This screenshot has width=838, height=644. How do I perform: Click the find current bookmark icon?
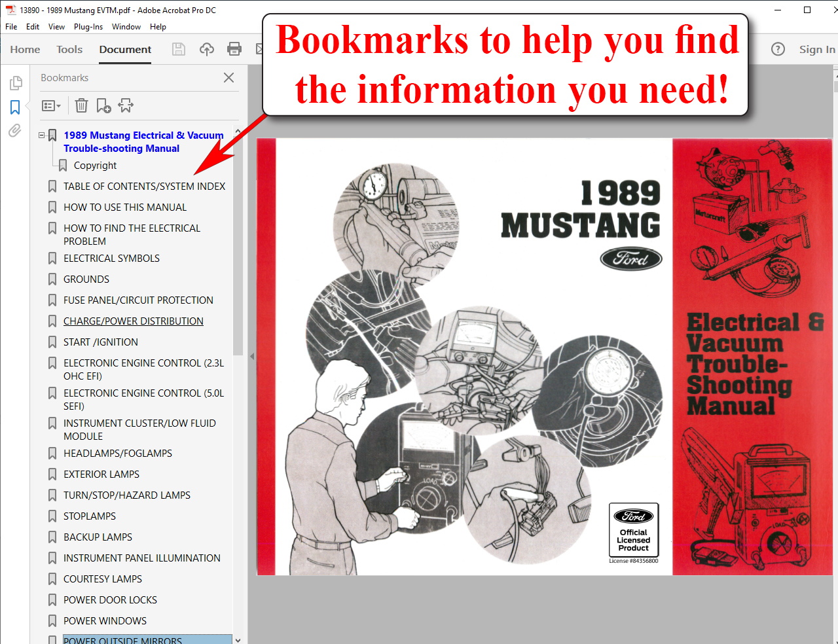pyautogui.click(x=126, y=105)
